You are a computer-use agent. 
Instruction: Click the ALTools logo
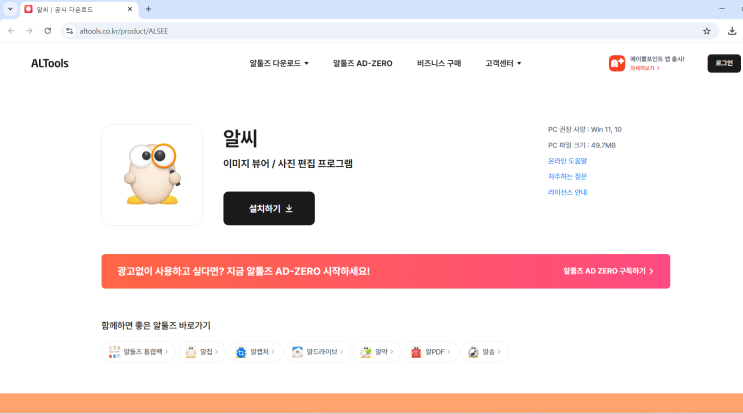(50, 63)
